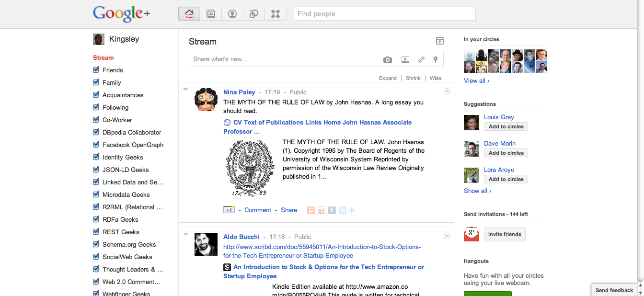
Task: Add location with the map pin icon
Action: pyautogui.click(x=436, y=60)
